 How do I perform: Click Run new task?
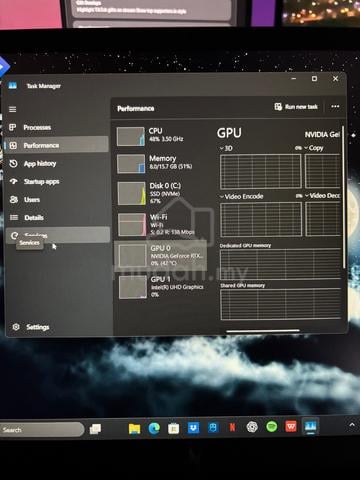click(296, 107)
